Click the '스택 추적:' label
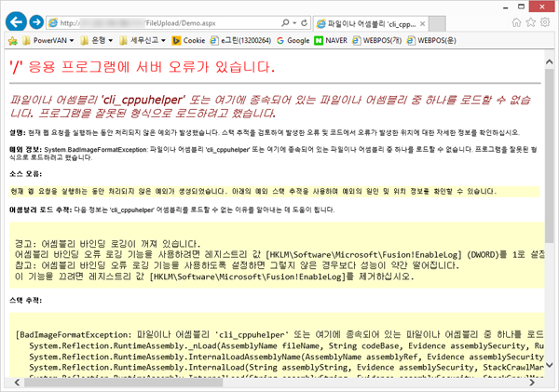Image resolution: width=559 pixels, height=392 pixels. (x=26, y=301)
